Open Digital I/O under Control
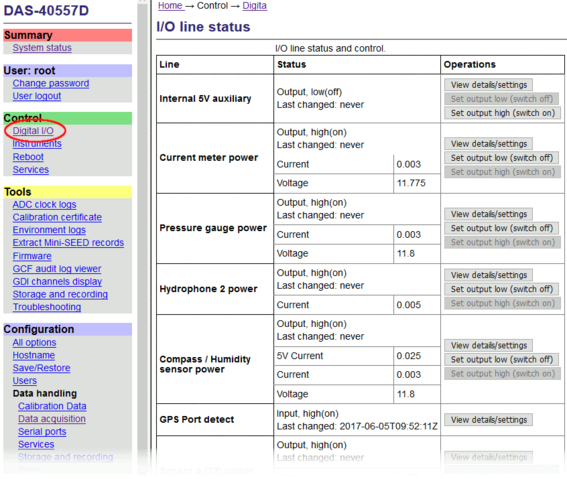Screen dimensions: 567x479 (33, 131)
